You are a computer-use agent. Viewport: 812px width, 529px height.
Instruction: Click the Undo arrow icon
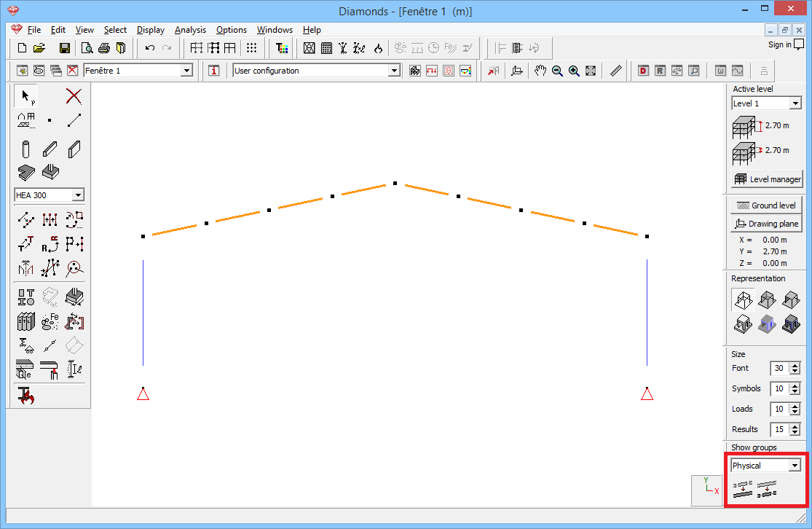pos(150,48)
